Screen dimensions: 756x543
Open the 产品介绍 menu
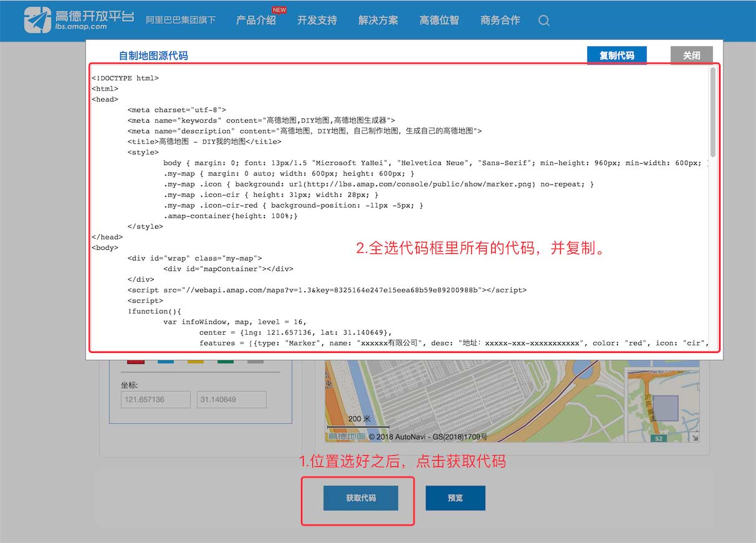pyautogui.click(x=256, y=21)
